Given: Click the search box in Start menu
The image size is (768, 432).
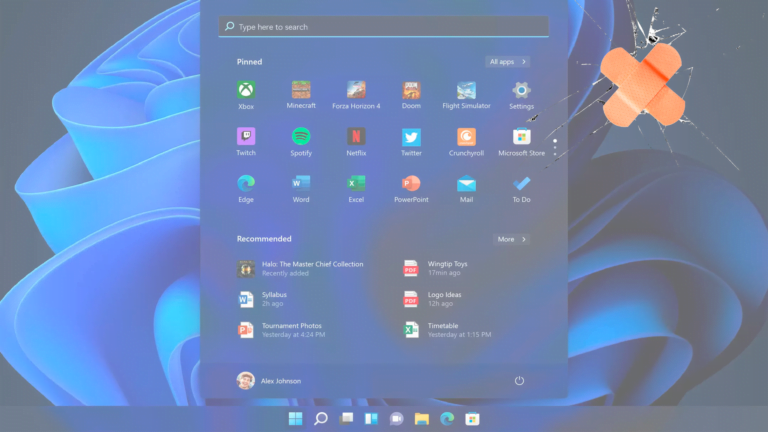Looking at the screenshot, I should 384,26.
